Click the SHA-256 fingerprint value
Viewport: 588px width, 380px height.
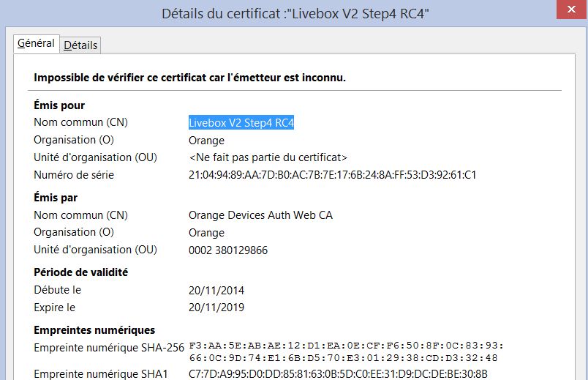coord(344,351)
